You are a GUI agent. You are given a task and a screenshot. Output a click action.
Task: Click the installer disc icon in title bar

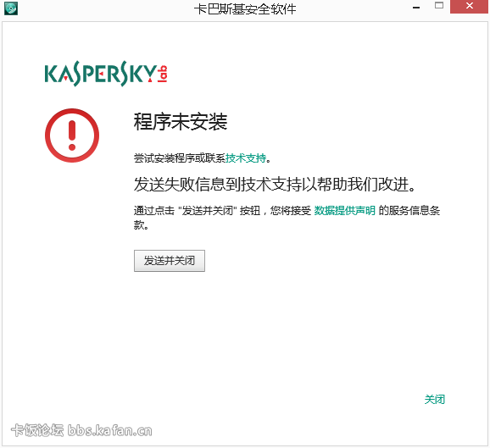coord(11,8)
